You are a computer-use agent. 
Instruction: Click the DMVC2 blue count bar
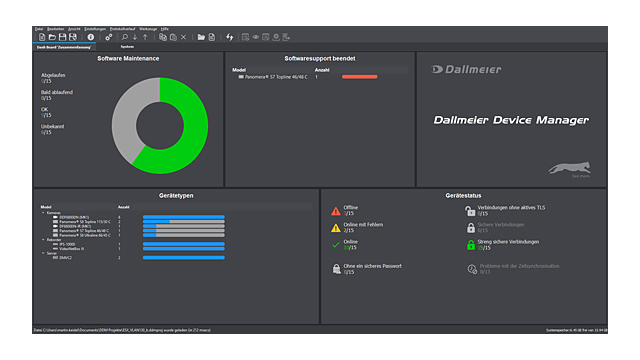pos(184,258)
